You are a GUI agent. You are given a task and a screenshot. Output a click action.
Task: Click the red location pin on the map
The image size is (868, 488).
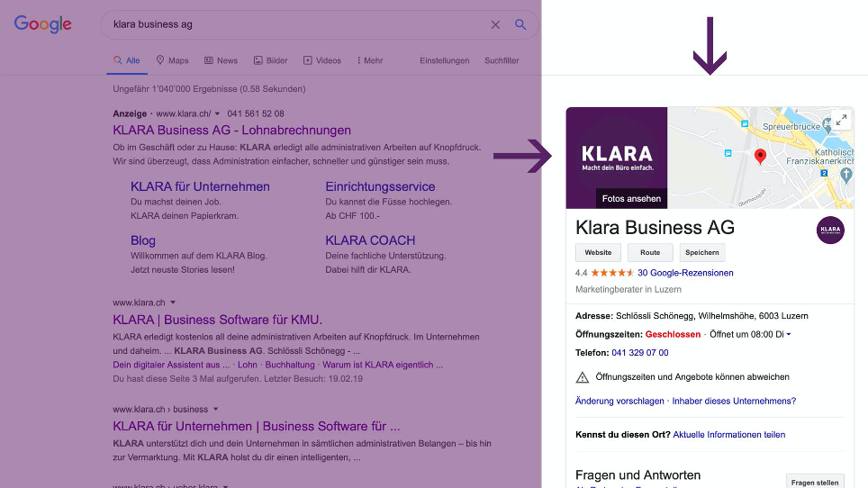click(x=761, y=157)
